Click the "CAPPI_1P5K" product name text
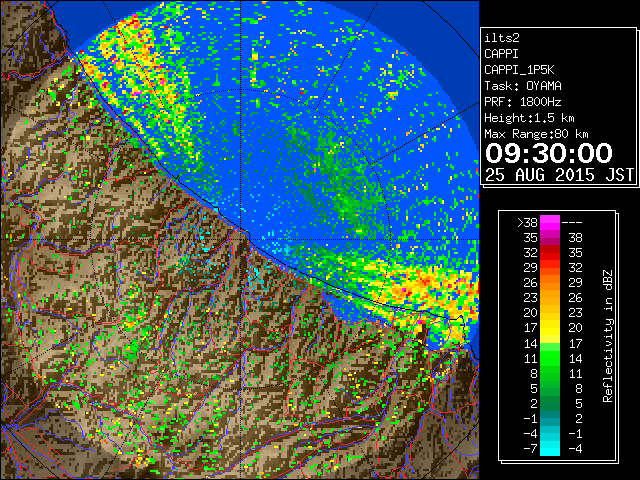The width and height of the screenshot is (640, 480). pyautogui.click(x=519, y=70)
